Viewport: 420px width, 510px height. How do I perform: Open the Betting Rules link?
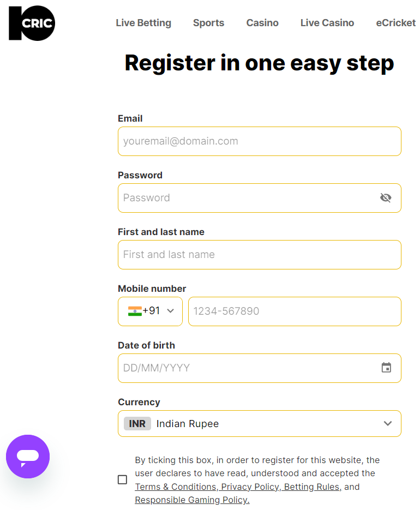312,487
